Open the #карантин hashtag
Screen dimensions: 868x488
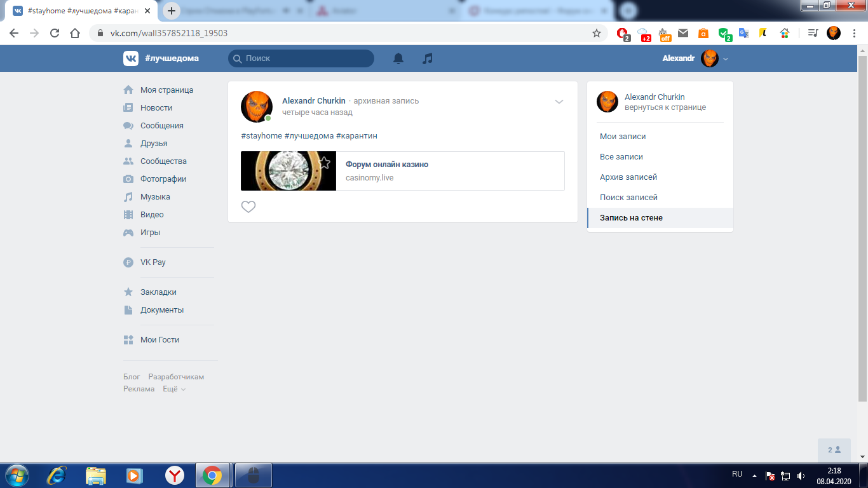[356, 136]
